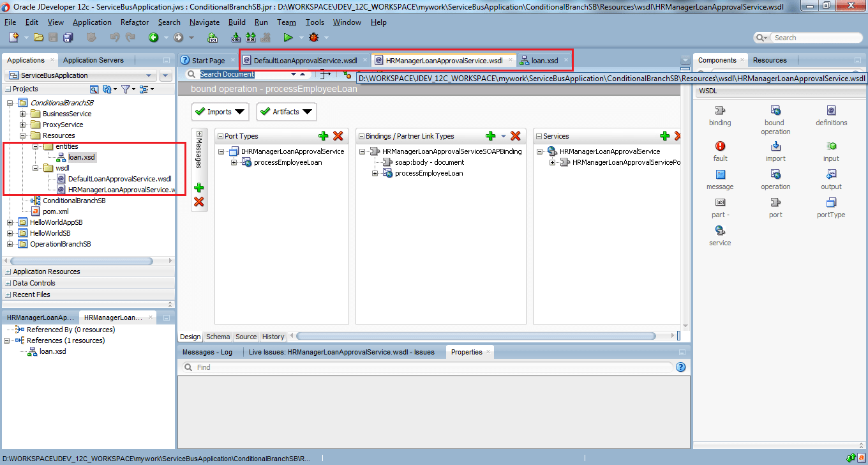Switch to the Source tab of the WSDL editor
Screen dimensions: 868x465
(x=246, y=336)
